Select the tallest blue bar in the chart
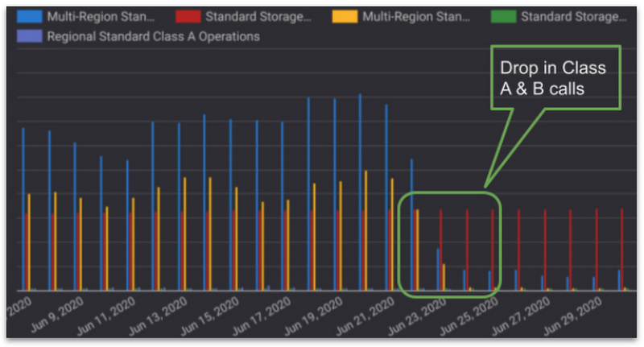Image resolution: width=644 pixels, height=347 pixels. (x=360, y=193)
